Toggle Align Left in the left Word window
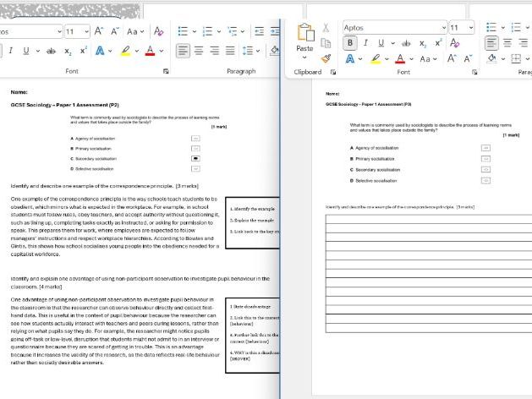 click(183, 51)
